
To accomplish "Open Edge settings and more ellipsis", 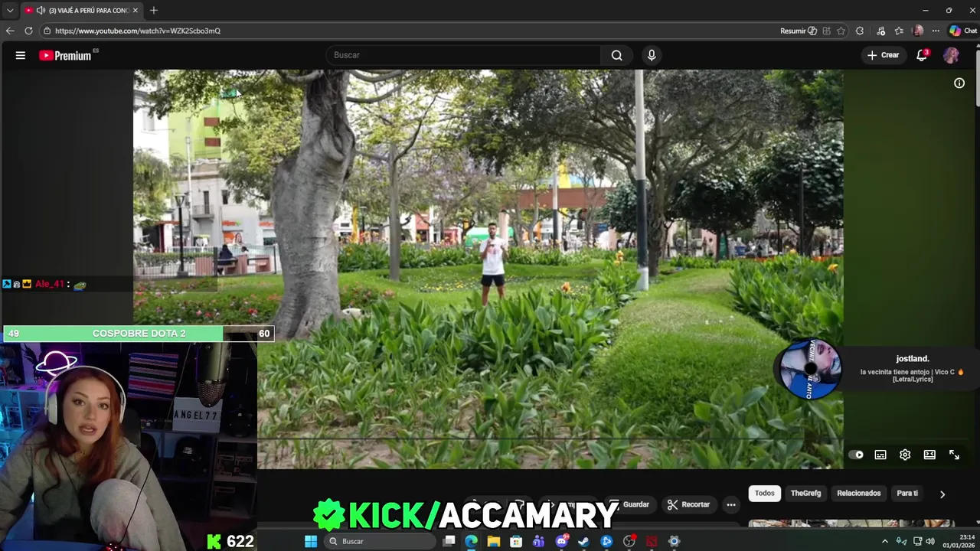I will [x=936, y=31].
